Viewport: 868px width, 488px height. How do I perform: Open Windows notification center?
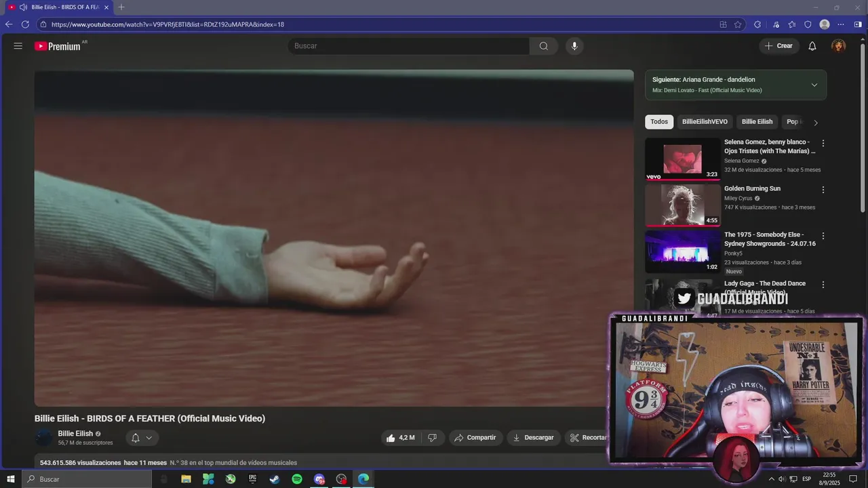tap(853, 479)
